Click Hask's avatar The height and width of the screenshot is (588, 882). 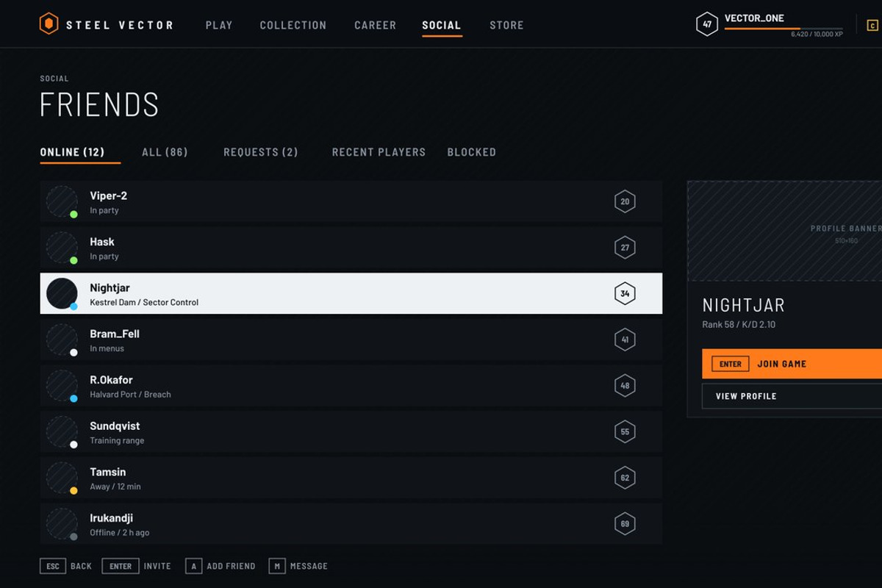pyautogui.click(x=62, y=248)
